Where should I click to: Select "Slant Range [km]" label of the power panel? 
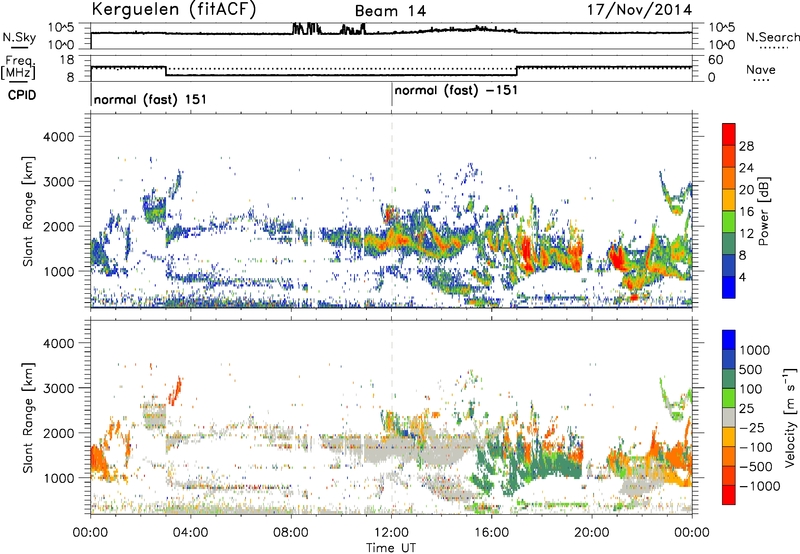click(28, 212)
